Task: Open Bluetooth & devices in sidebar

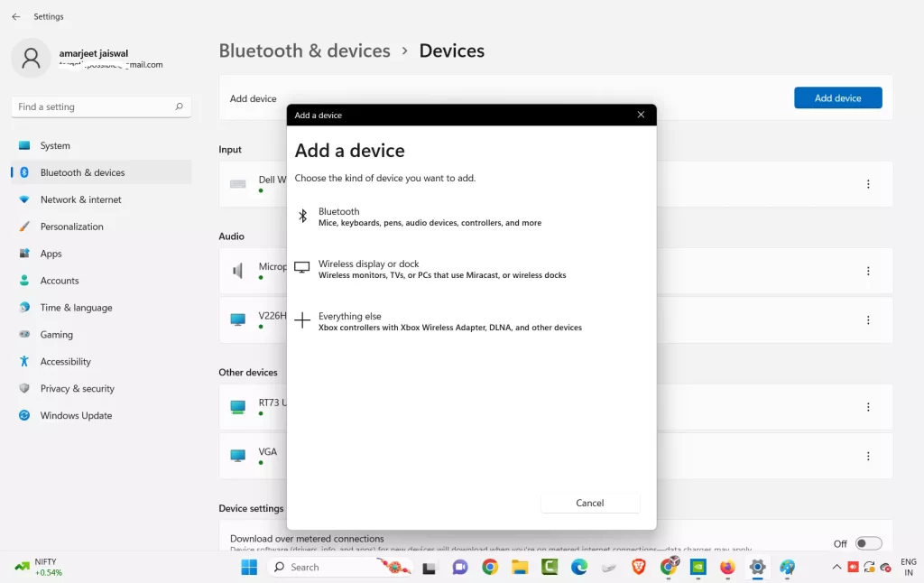Action: (x=101, y=172)
